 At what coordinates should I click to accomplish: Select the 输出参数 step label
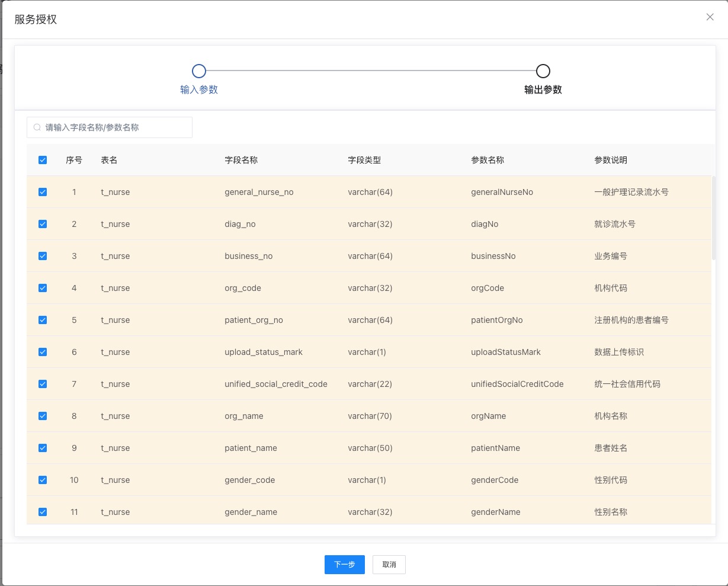543,89
